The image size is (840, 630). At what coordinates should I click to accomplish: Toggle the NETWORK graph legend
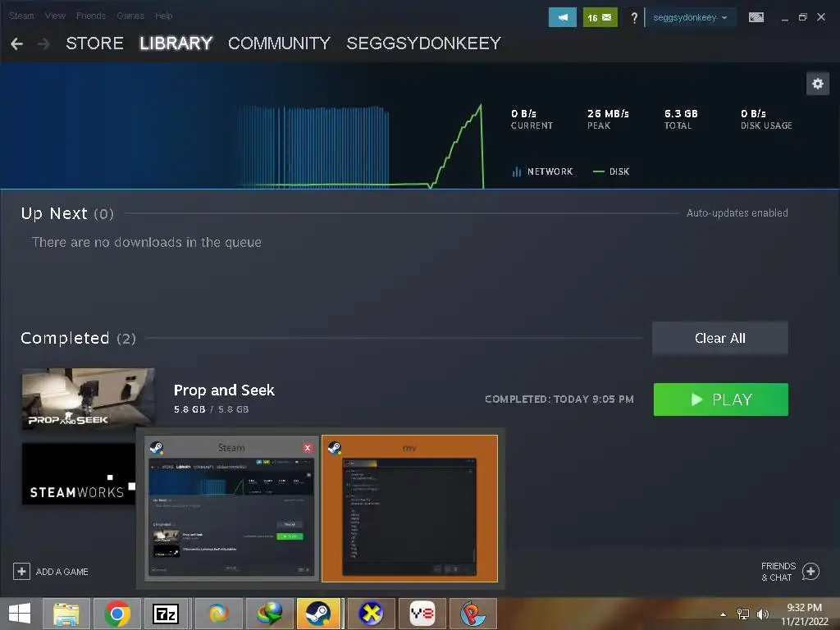tap(543, 171)
